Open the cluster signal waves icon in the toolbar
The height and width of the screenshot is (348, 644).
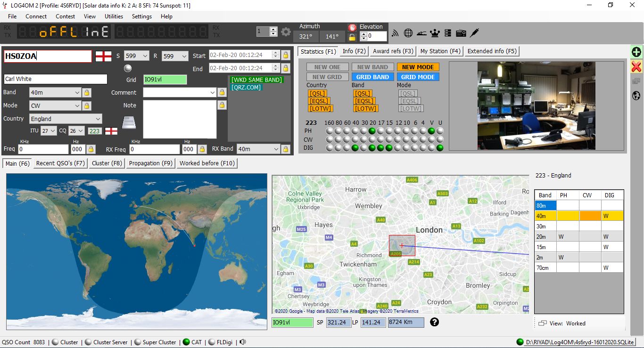(395, 33)
